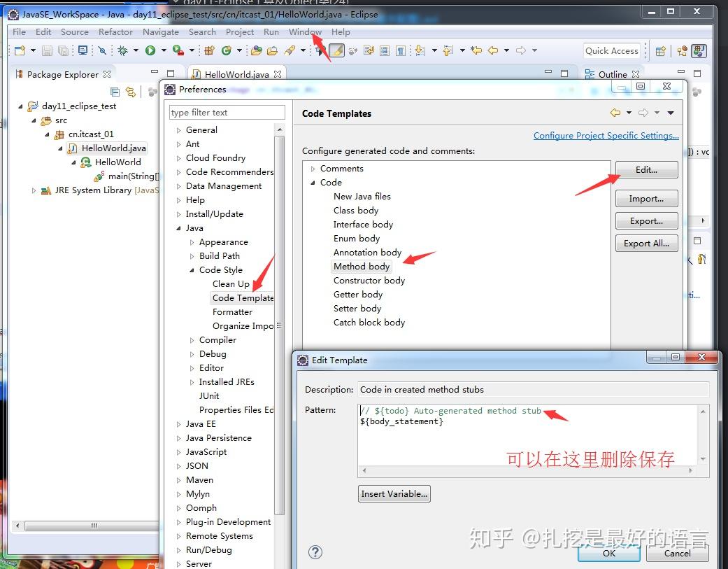Viewport: 728px width, 569px height.
Task: Open Configure Project Specific Settings link
Action: pos(606,135)
